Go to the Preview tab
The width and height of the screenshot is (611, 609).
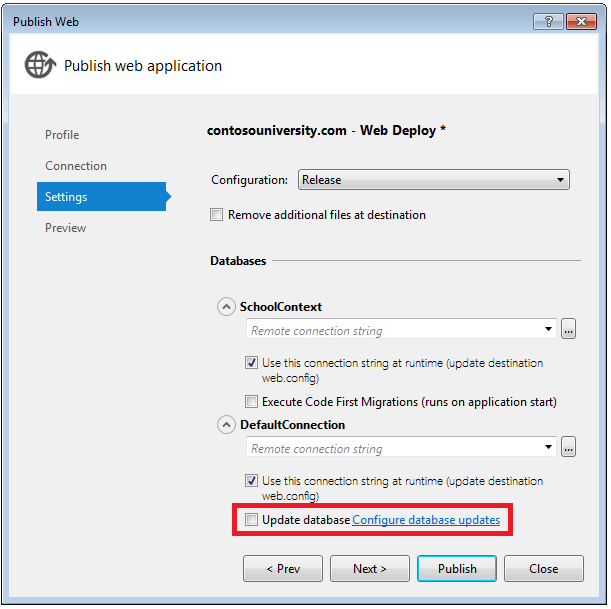click(x=66, y=228)
